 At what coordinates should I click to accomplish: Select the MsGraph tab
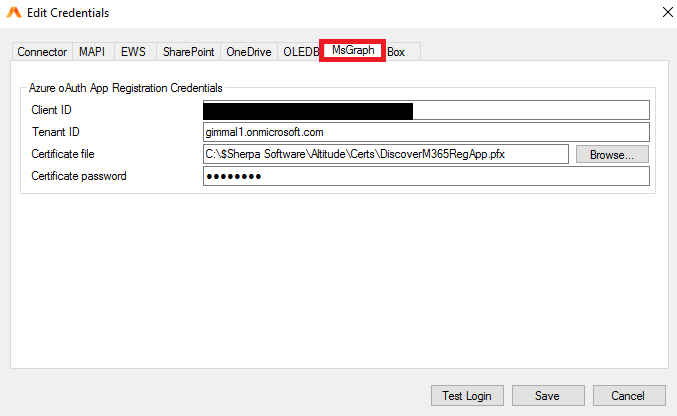click(x=353, y=51)
